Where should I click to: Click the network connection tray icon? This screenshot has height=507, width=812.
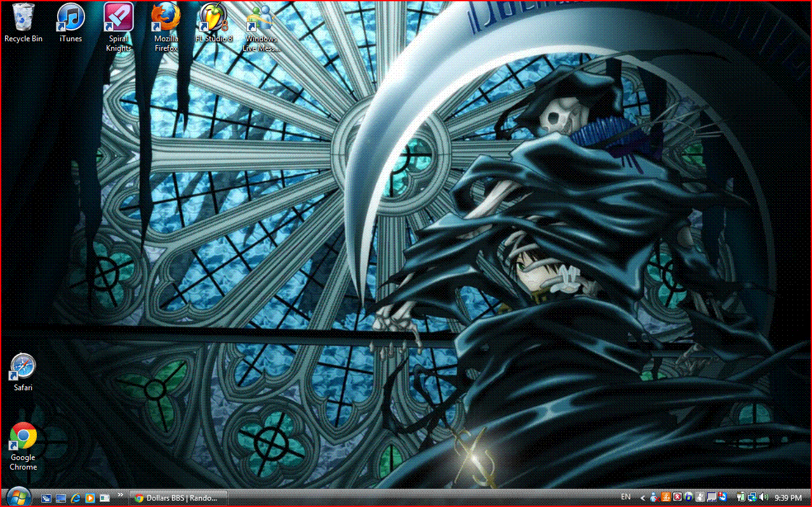click(752, 497)
